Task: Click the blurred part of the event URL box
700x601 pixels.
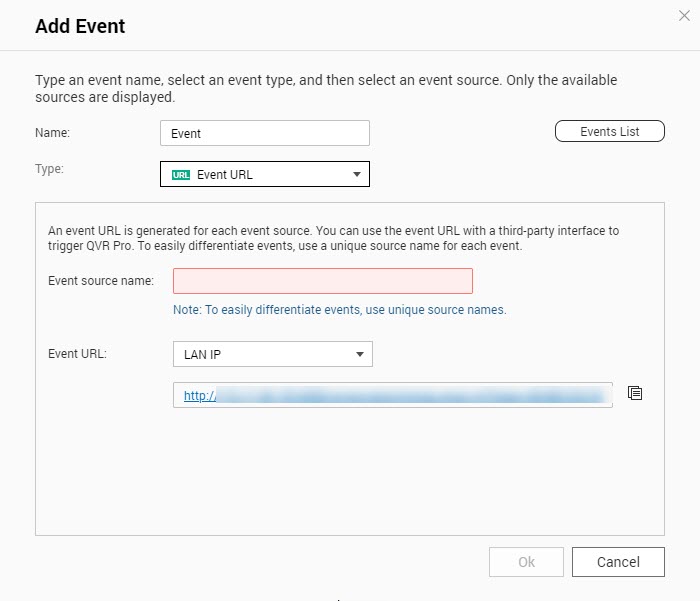Action: [x=410, y=396]
